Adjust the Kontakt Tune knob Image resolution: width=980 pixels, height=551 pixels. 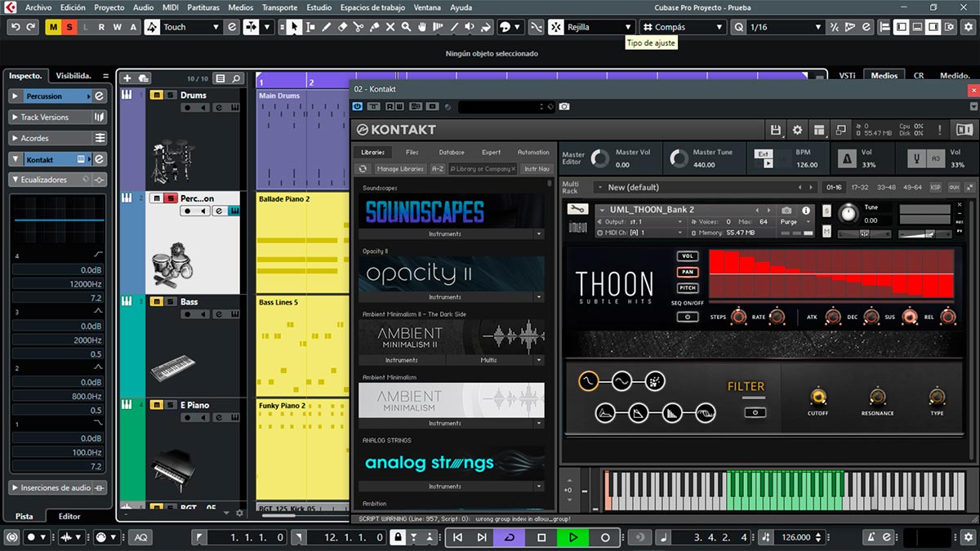click(x=849, y=215)
